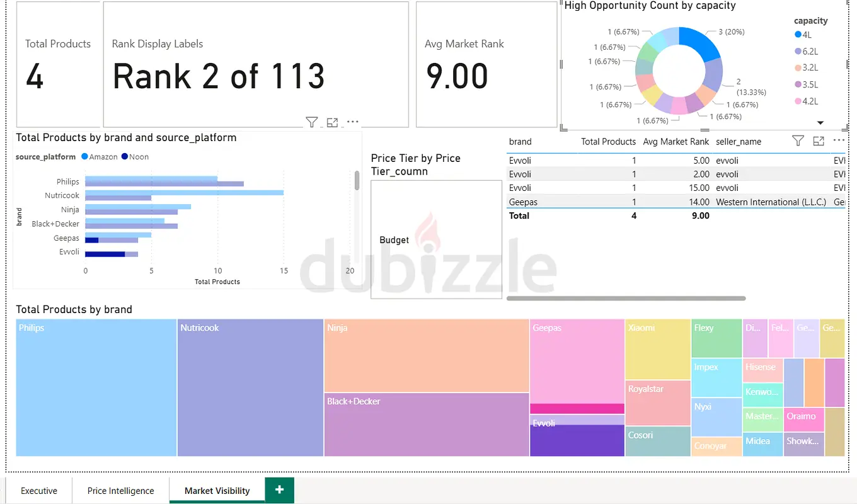
Task: Select the Royalstar tile in the treemap
Action: click(658, 403)
